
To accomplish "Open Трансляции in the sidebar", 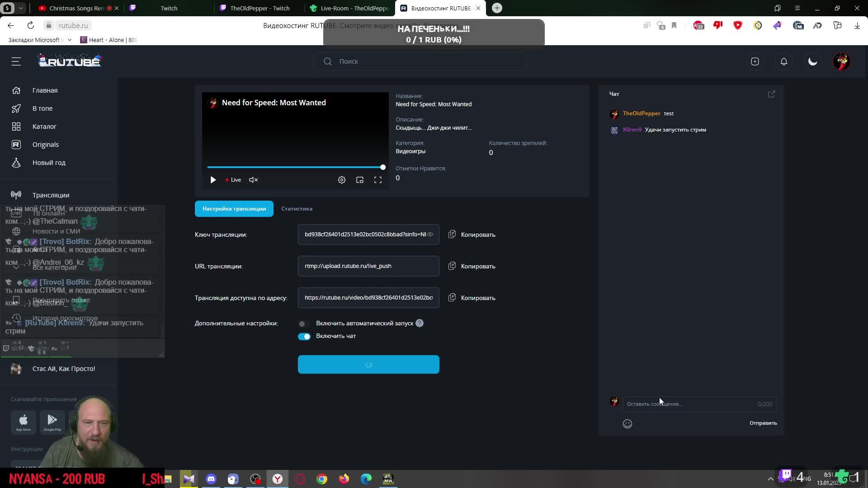I will coord(51,195).
